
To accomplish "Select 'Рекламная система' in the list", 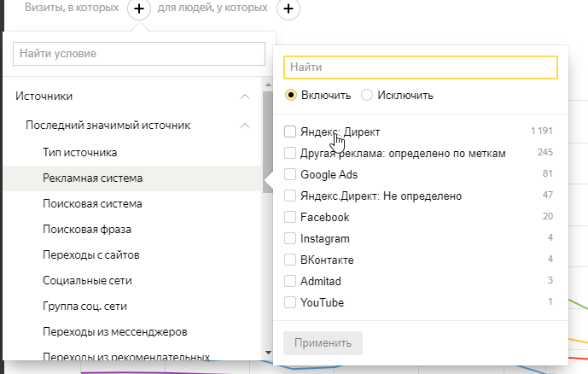I will [x=132, y=178].
